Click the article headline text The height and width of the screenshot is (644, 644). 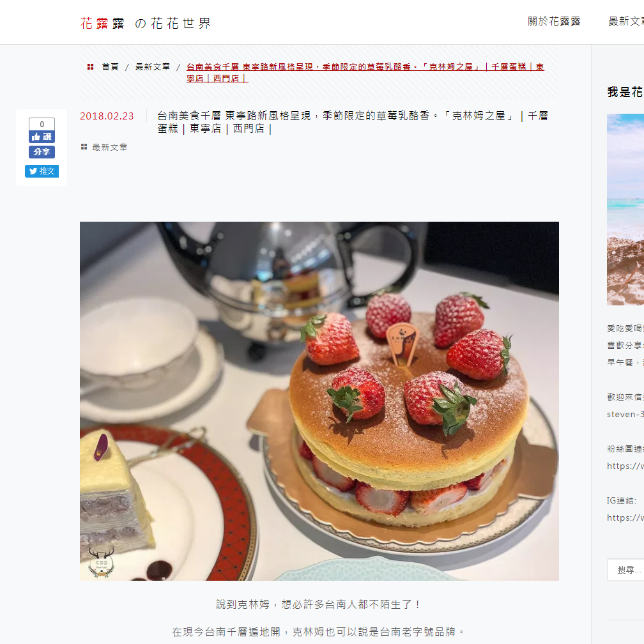click(x=353, y=122)
